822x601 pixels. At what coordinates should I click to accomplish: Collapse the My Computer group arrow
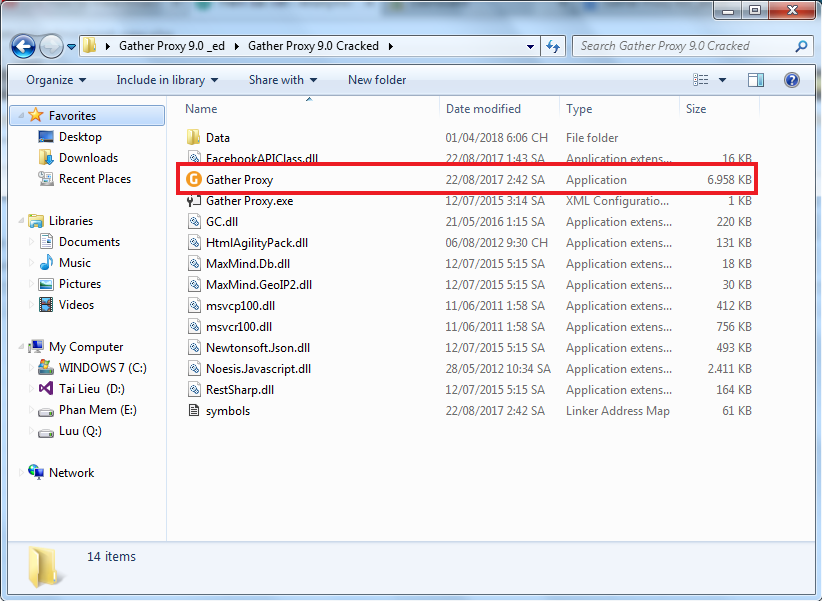click(21, 347)
